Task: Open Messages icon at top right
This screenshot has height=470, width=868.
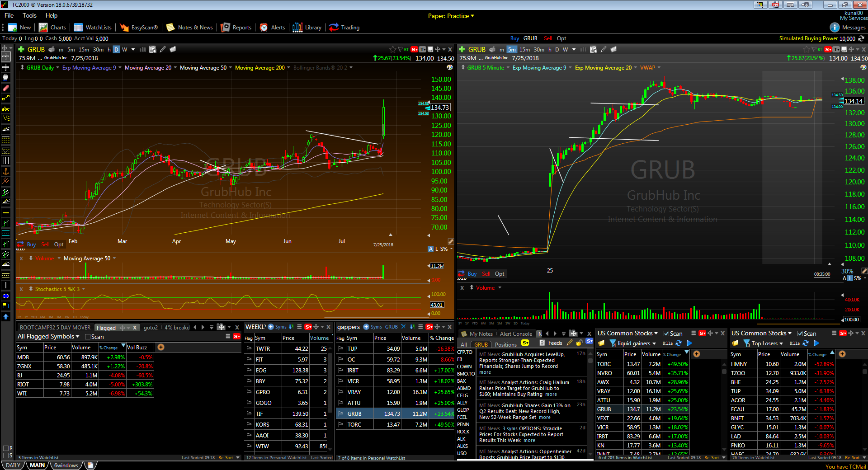Action: click(835, 28)
